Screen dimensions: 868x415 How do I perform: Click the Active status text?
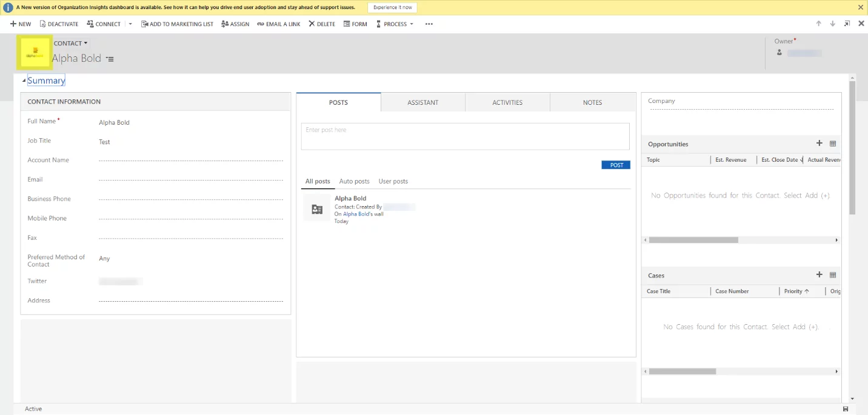33,409
